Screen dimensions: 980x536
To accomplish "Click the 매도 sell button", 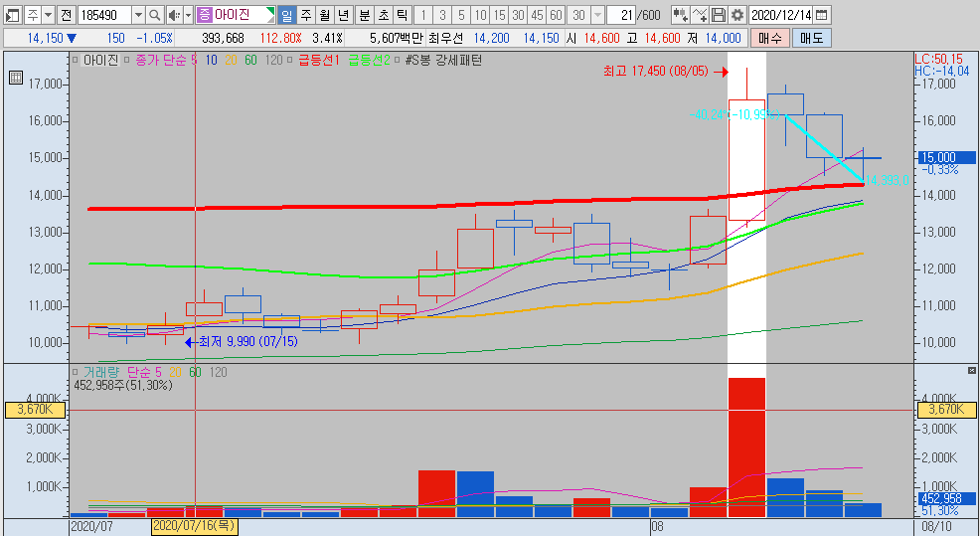I will (811, 38).
